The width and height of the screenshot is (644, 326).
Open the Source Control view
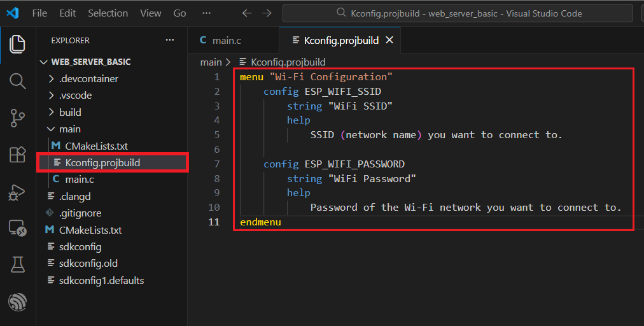[x=18, y=118]
